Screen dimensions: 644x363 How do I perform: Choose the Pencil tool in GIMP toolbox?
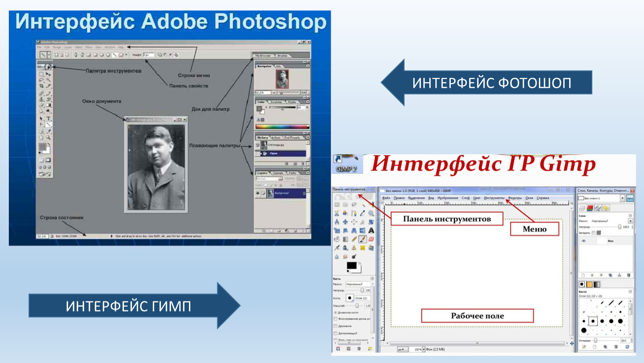coord(354,239)
